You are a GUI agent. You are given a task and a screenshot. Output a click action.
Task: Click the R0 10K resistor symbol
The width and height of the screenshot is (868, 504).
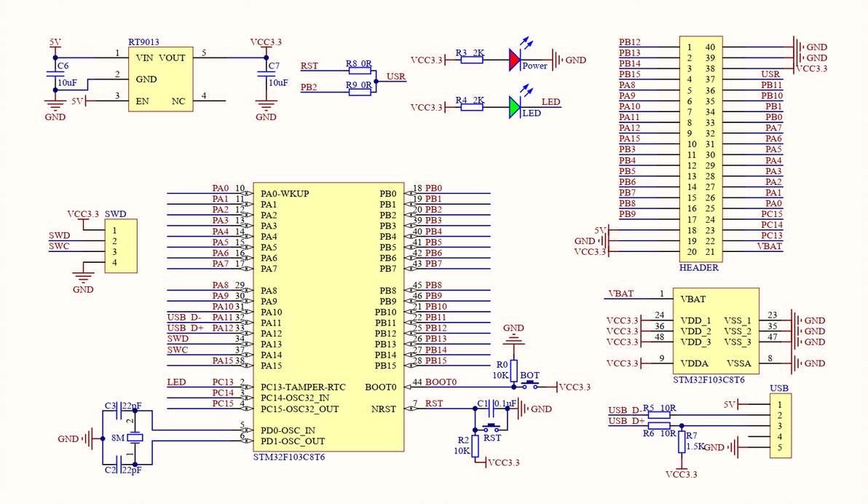pos(513,371)
